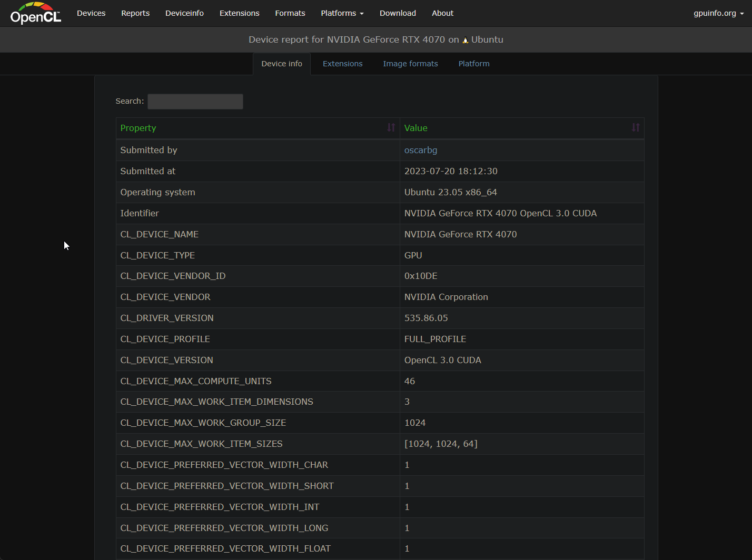Screen dimensions: 752x560
Task: Select max work group size 1024
Action: pos(415,423)
